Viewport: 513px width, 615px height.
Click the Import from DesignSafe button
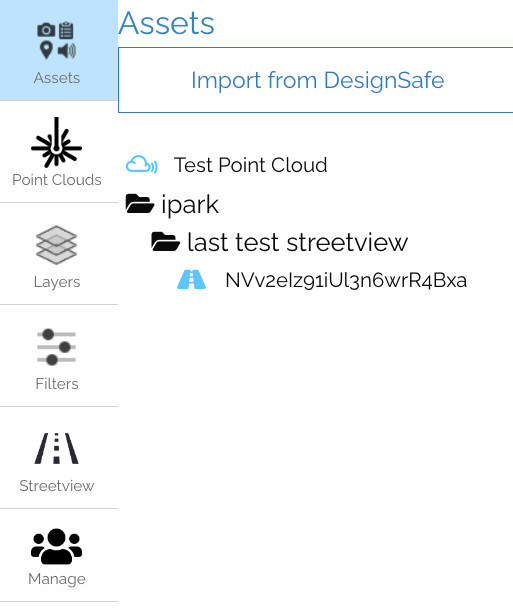(x=316, y=80)
